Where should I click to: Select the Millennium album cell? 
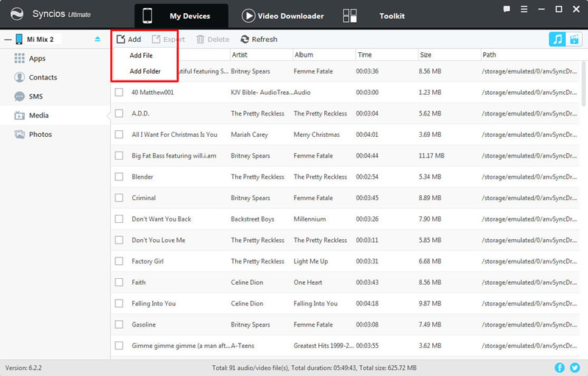(x=309, y=219)
